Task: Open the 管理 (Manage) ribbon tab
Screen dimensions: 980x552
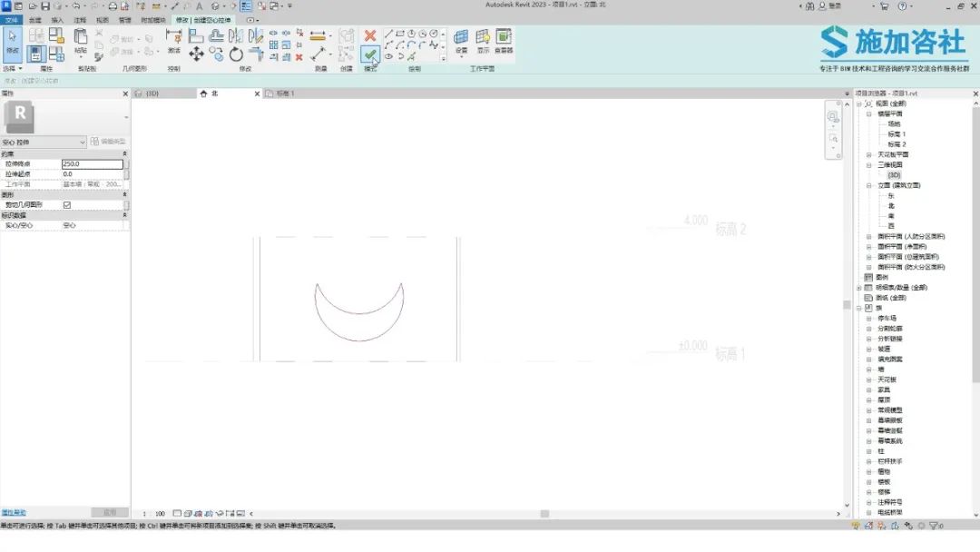Action: [x=125, y=20]
